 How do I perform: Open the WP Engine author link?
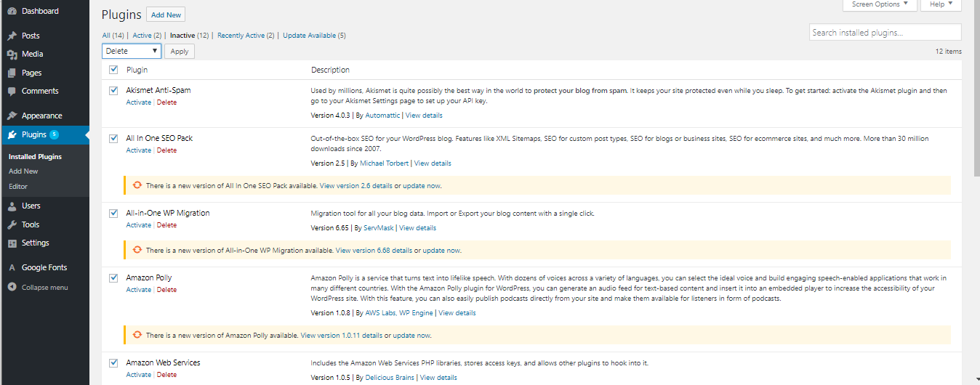[416, 313]
